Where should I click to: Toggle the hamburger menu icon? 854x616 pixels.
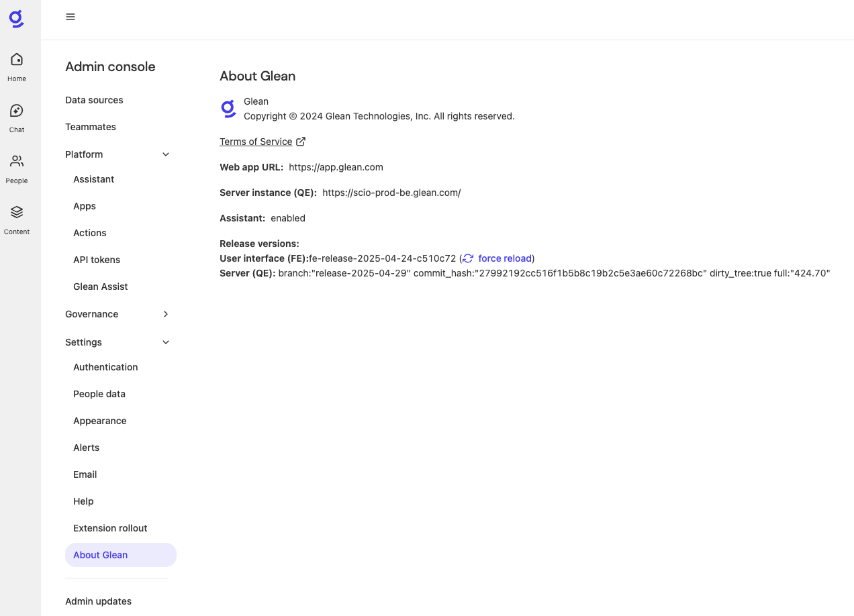[70, 17]
